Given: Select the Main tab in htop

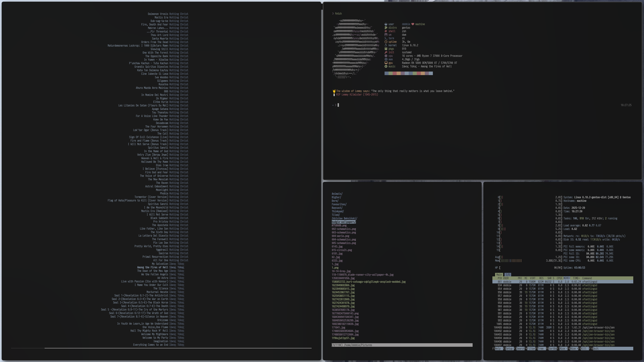Looking at the screenshot, I should (x=499, y=275).
